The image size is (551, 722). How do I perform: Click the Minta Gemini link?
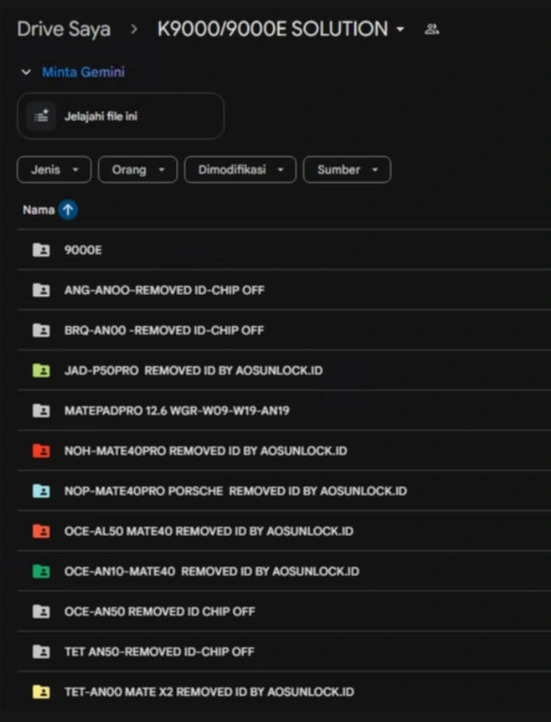83,72
